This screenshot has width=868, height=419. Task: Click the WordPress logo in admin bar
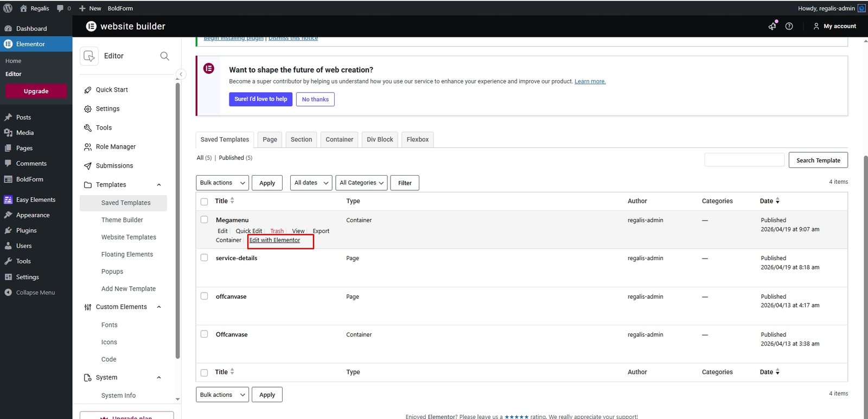(x=8, y=8)
